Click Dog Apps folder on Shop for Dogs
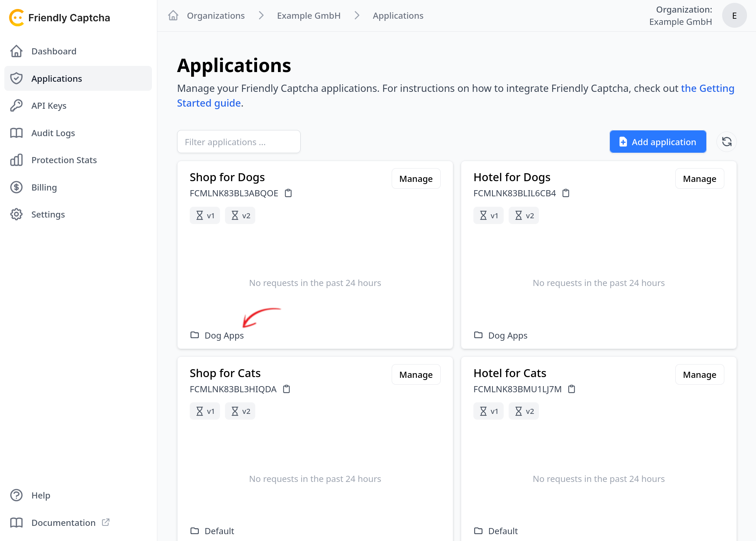This screenshot has width=756, height=541. pos(217,335)
